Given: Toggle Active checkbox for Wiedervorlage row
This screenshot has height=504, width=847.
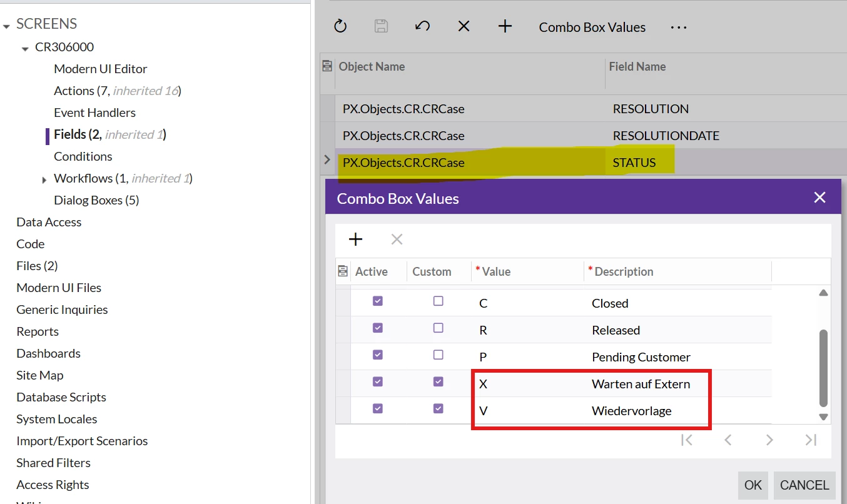Looking at the screenshot, I should point(377,409).
